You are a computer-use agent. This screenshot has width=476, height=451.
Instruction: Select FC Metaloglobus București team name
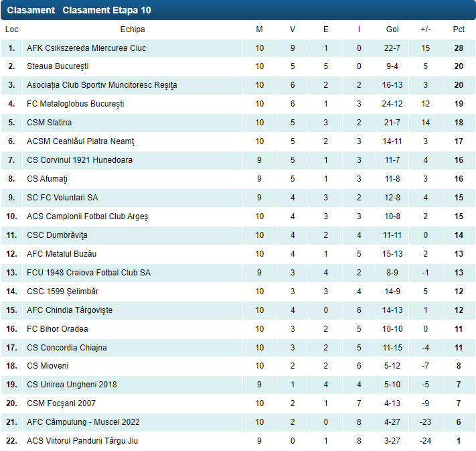75,104
